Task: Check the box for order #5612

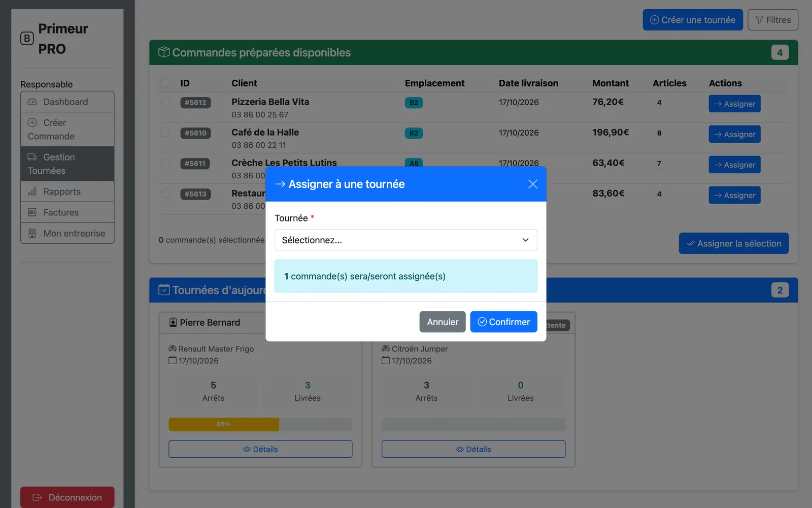Action: point(165,102)
